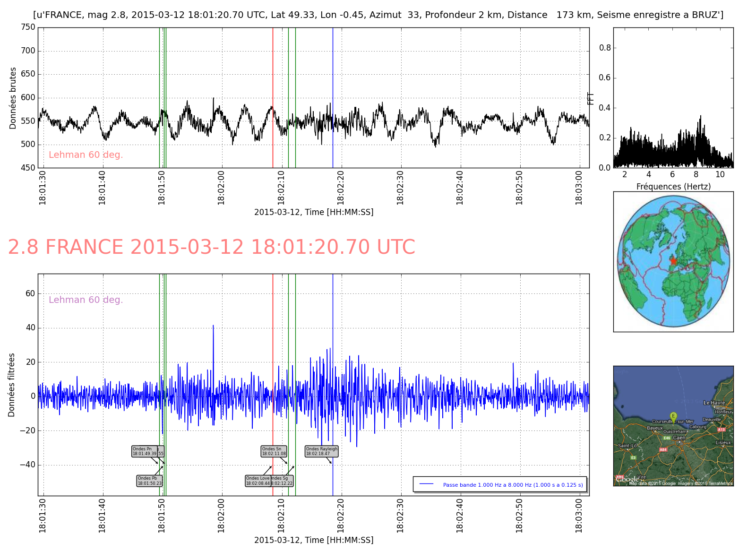The width and height of the screenshot is (756, 551).
Task: Click the Google logo on the map
Action: [x=627, y=480]
